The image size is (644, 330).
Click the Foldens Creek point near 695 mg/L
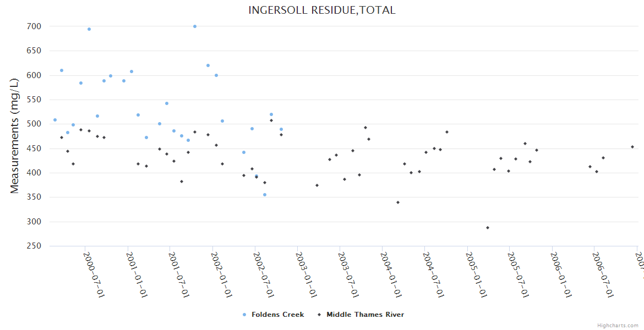[x=89, y=29]
